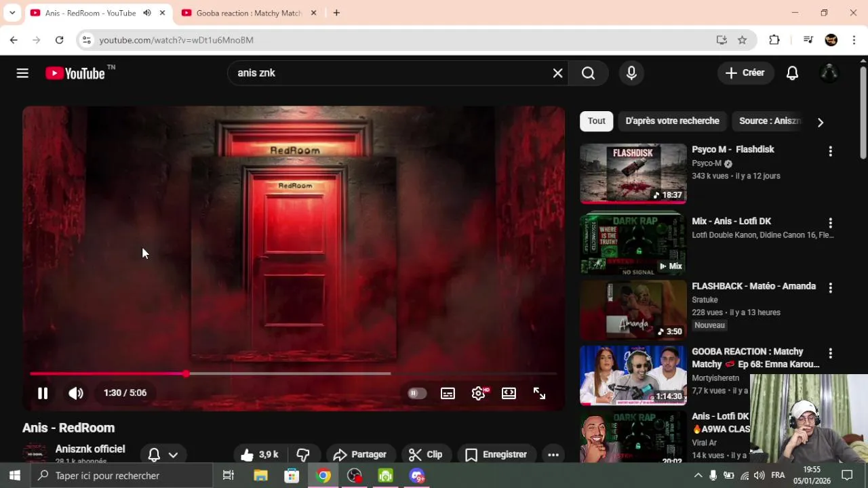Open the Psyco M - Flashdisk thumbnail

tap(633, 174)
